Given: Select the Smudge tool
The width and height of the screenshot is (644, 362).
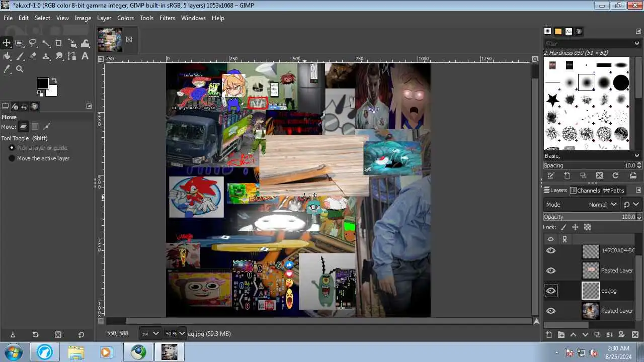Looking at the screenshot, I should [x=59, y=56].
